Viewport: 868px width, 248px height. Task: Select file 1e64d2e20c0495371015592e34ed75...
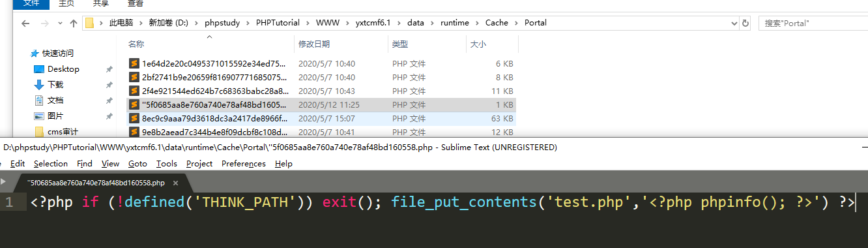tap(214, 64)
